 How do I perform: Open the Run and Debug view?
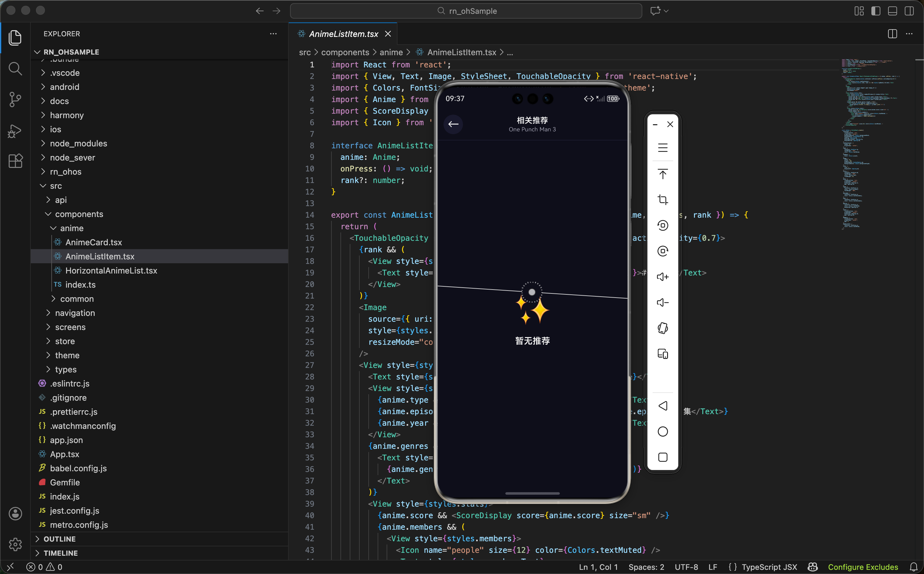pos(15,131)
